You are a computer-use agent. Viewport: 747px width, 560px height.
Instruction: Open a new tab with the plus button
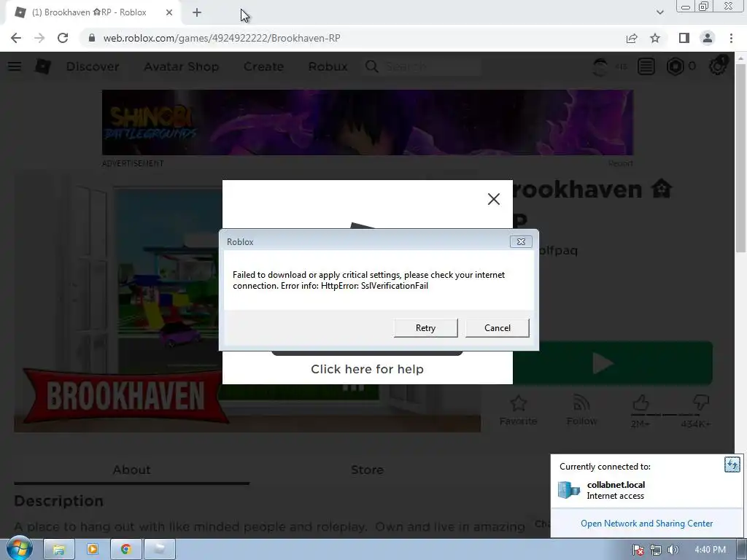click(x=197, y=12)
